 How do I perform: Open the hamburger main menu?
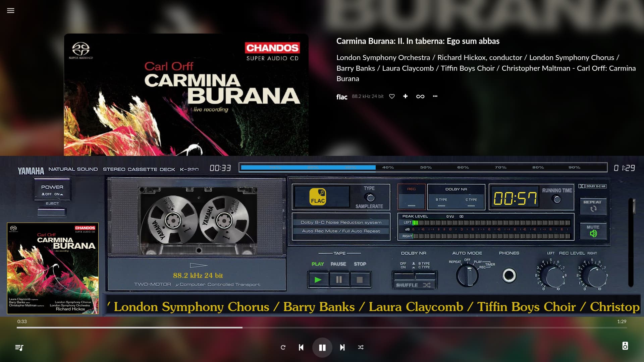pyautogui.click(x=11, y=10)
